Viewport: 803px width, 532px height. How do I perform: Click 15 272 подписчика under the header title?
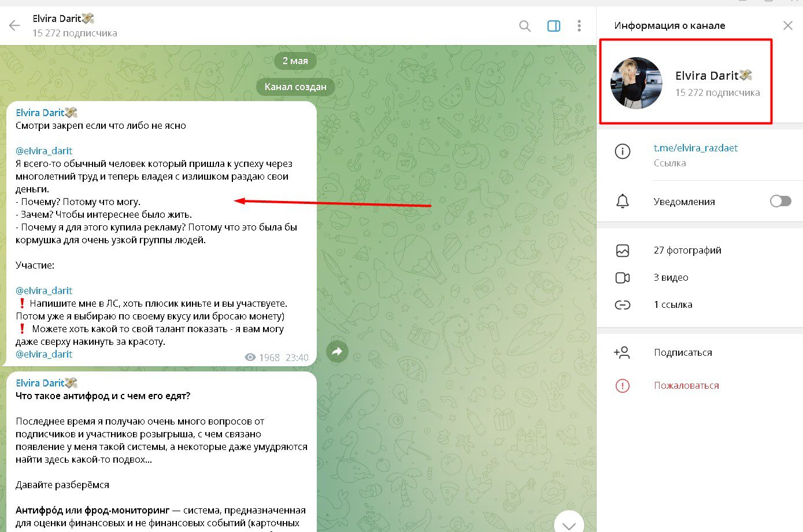click(x=75, y=34)
